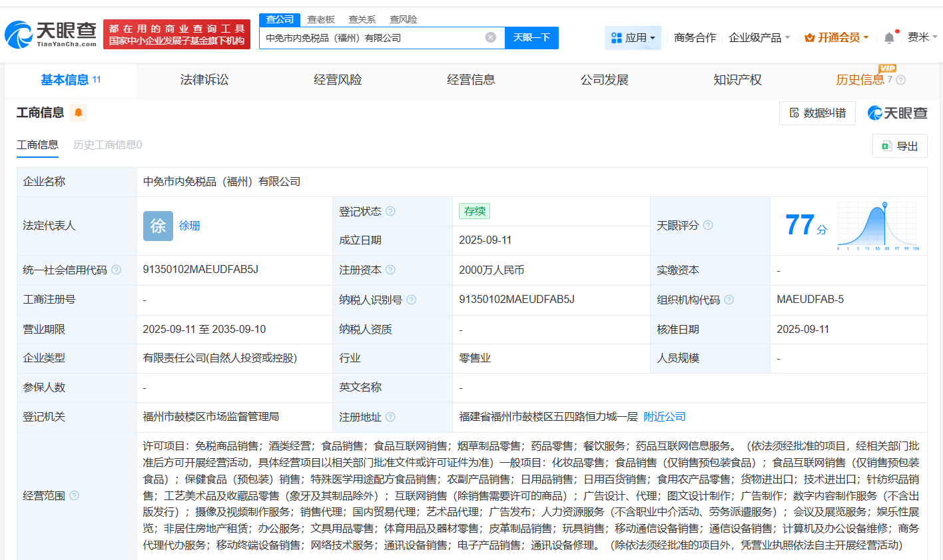The width and height of the screenshot is (943, 560).
Task: Click the bell icon beside 工商信息 heading
Action: (x=77, y=113)
